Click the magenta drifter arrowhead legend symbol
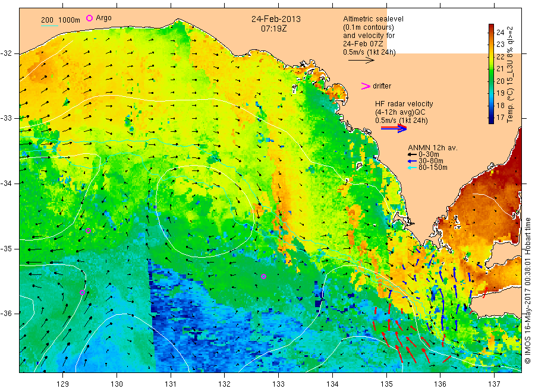 [366, 86]
